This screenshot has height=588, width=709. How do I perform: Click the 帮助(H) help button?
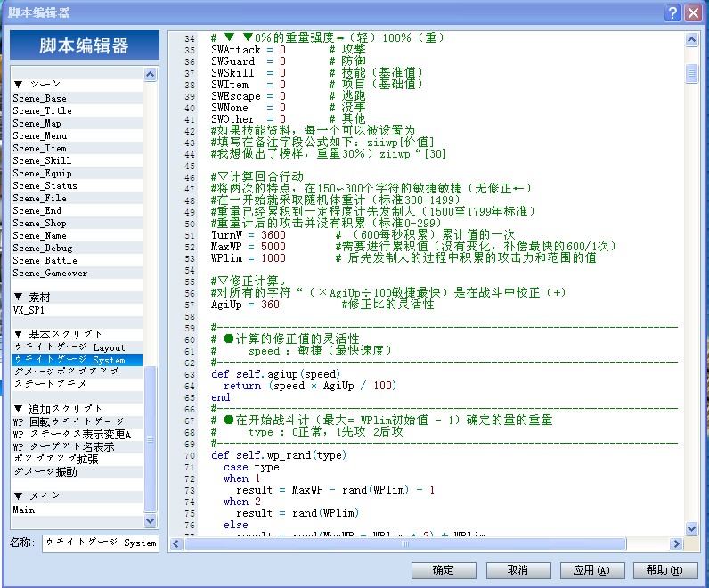[665, 570]
